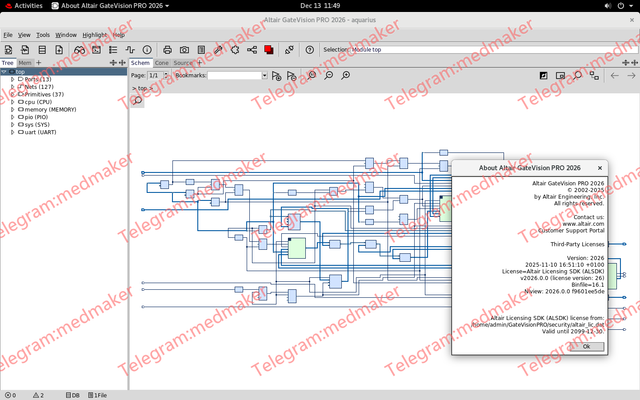Click the eyedropper pen toolbar icon
Screen dimensions: 640x400
click(x=218, y=50)
